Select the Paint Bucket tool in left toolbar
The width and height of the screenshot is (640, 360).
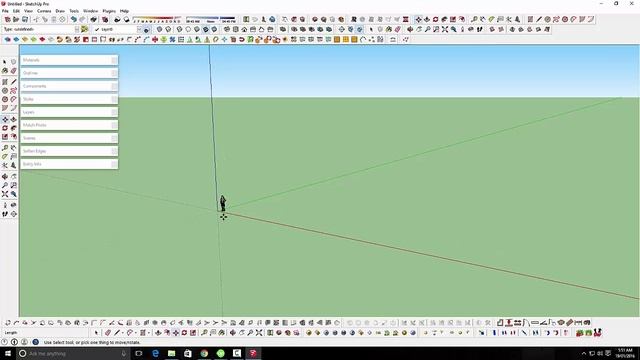pyautogui.click(x=5, y=71)
